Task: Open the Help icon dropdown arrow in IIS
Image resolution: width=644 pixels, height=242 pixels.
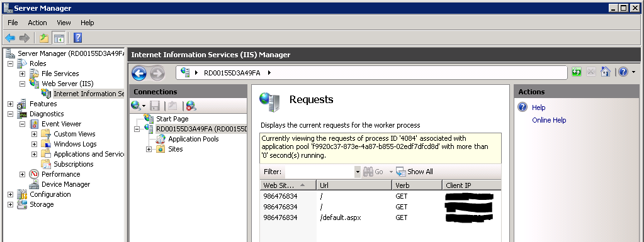Action: (x=633, y=72)
